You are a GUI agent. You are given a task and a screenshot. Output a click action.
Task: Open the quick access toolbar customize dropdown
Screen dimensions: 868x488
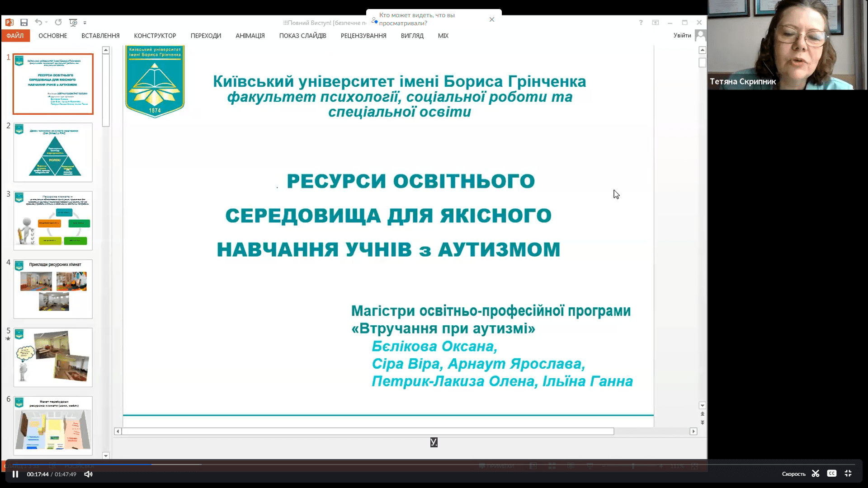tap(85, 22)
